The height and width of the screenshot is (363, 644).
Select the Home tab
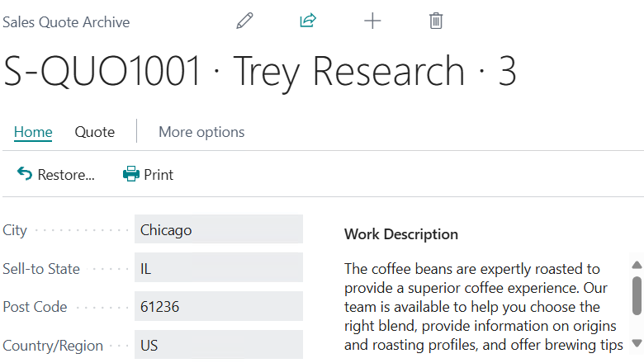[x=33, y=132]
